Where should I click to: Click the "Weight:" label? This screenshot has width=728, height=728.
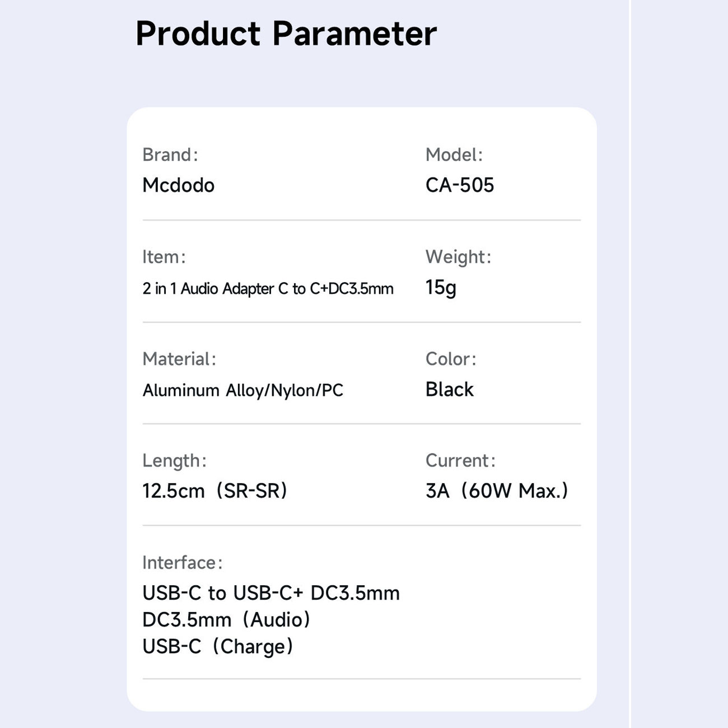(x=458, y=256)
